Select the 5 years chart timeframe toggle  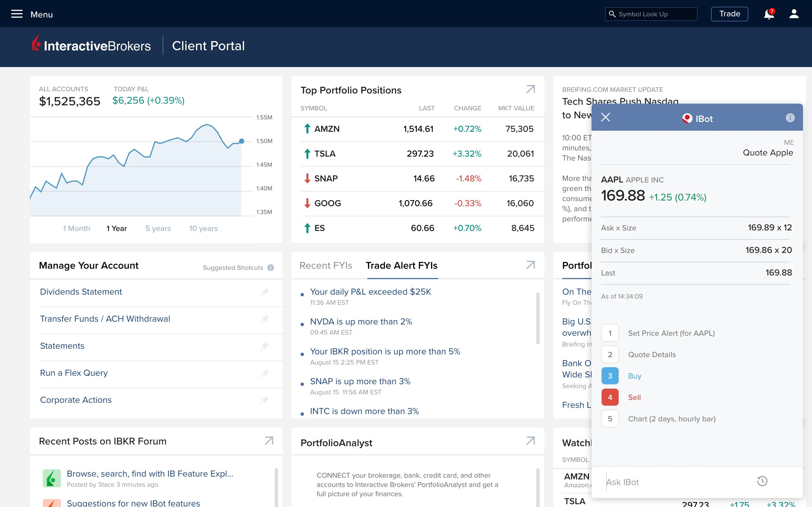tap(158, 228)
